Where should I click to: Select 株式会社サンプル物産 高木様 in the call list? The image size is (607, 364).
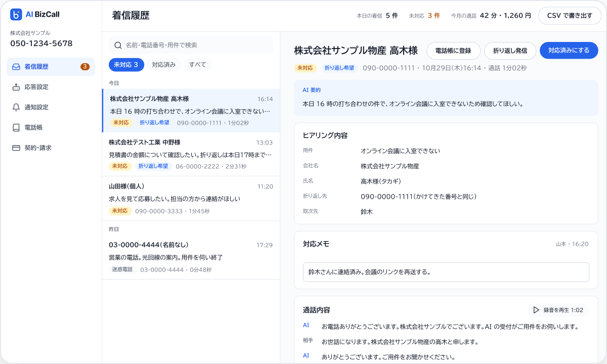191,111
